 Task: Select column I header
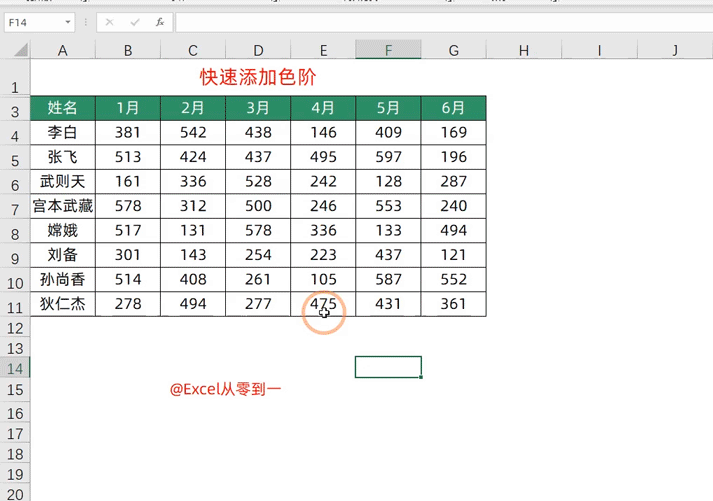pyautogui.click(x=599, y=50)
